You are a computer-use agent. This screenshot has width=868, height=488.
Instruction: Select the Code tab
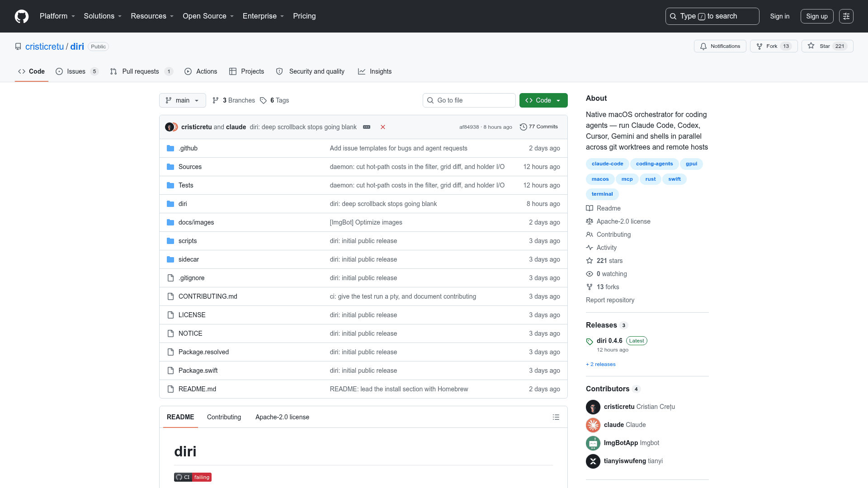click(31, 71)
